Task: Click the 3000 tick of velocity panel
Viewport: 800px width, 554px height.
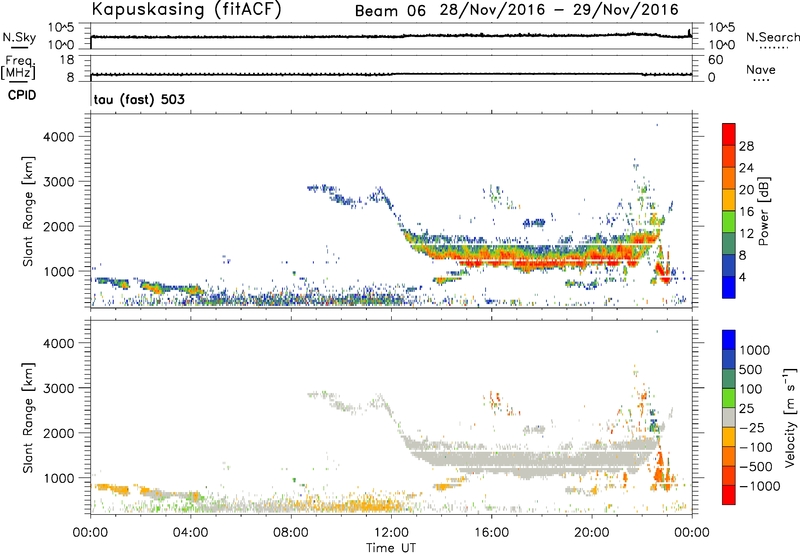Action: [59, 388]
